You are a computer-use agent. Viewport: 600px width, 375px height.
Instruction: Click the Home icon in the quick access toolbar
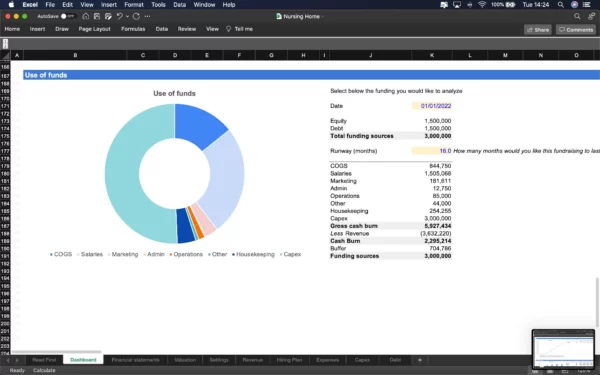tap(86, 16)
